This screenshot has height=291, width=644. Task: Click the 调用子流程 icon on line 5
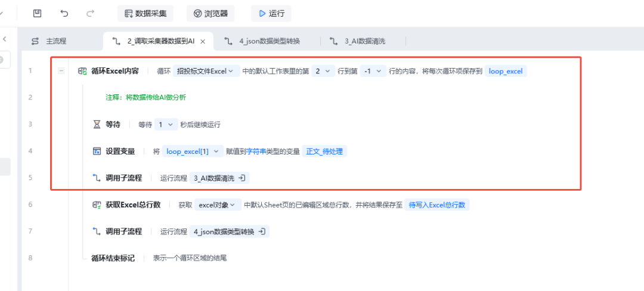pos(97,178)
